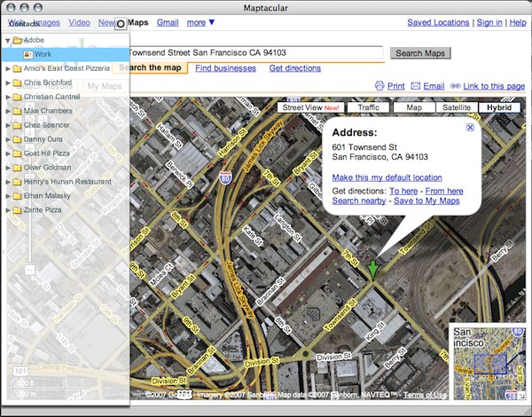Click the Chris Brichford folder icon
532x417 pixels.
[17, 83]
